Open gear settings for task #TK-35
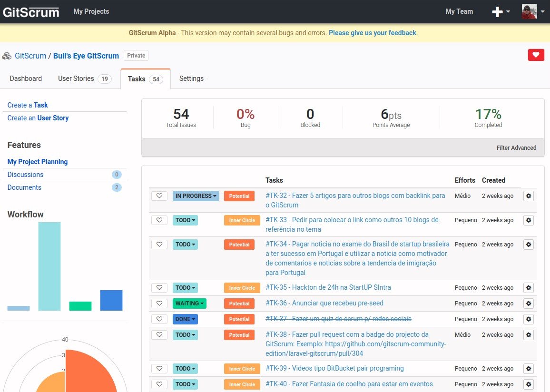The height and width of the screenshot is (392, 550). (x=529, y=288)
